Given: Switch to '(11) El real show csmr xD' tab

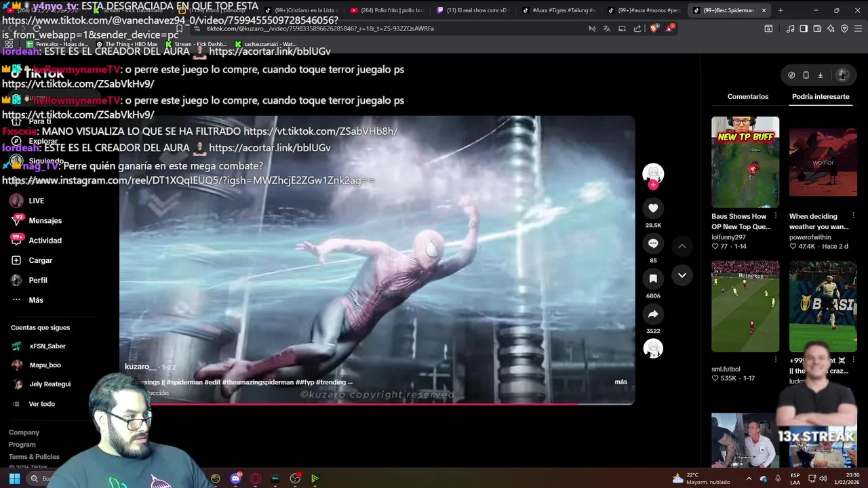Looking at the screenshot, I should [472, 10].
